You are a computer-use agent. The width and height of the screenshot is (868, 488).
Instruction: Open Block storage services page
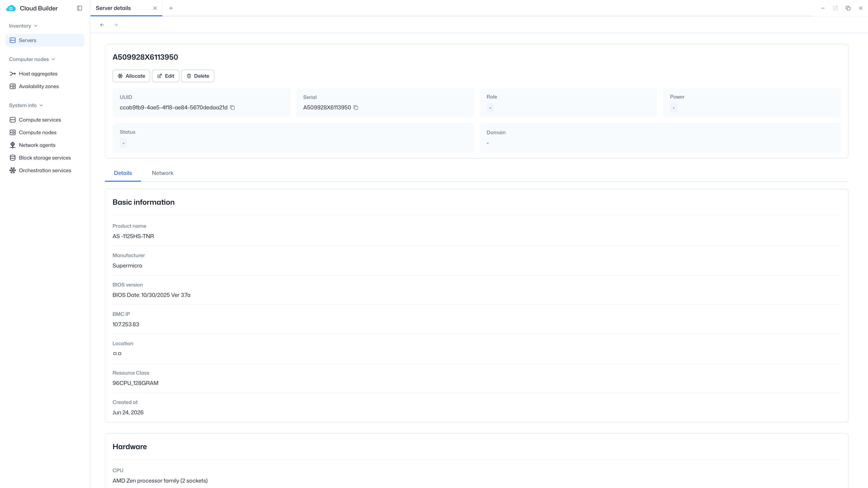[45, 158]
